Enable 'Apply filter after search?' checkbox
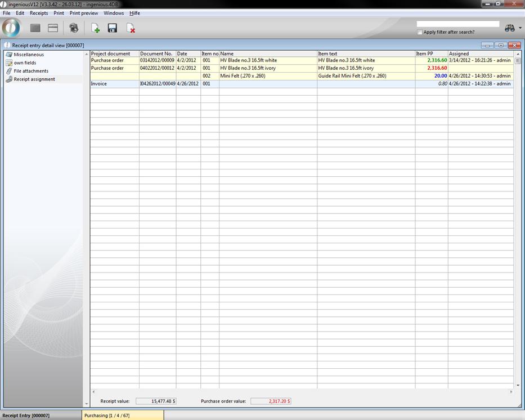 tap(420, 32)
